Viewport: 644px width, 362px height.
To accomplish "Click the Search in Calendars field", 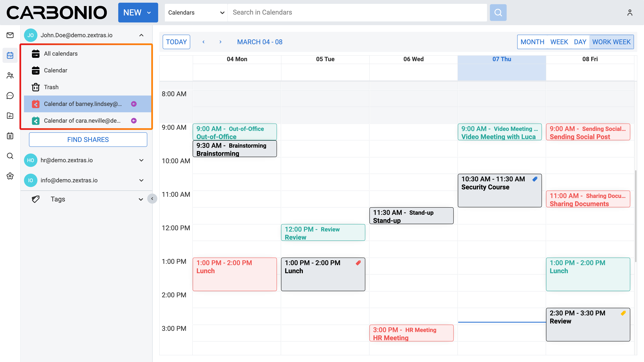I will 357,13.
